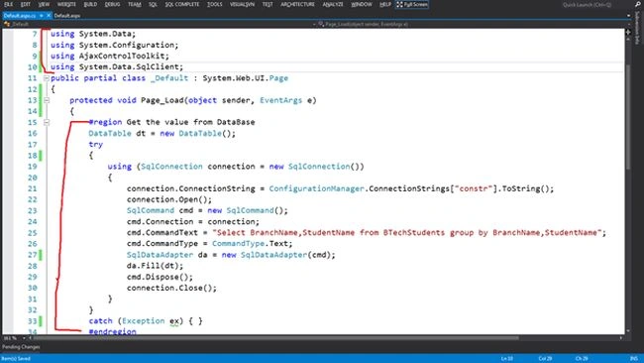
Task: Open the DEBUG menu
Action: click(112, 4)
